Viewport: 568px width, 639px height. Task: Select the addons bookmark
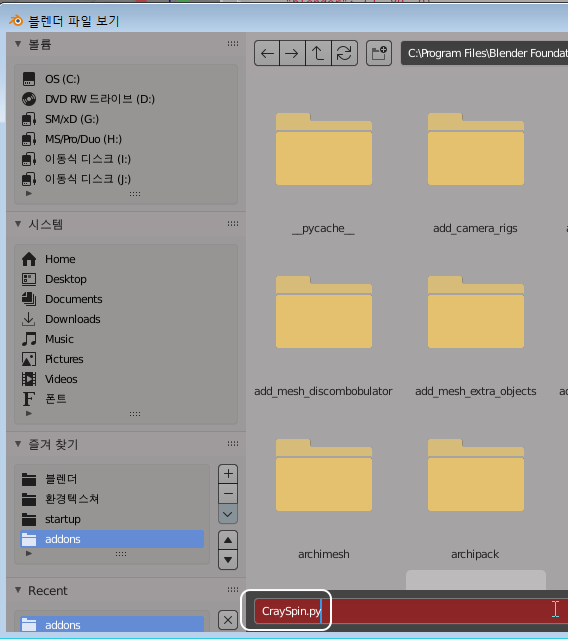click(112, 539)
